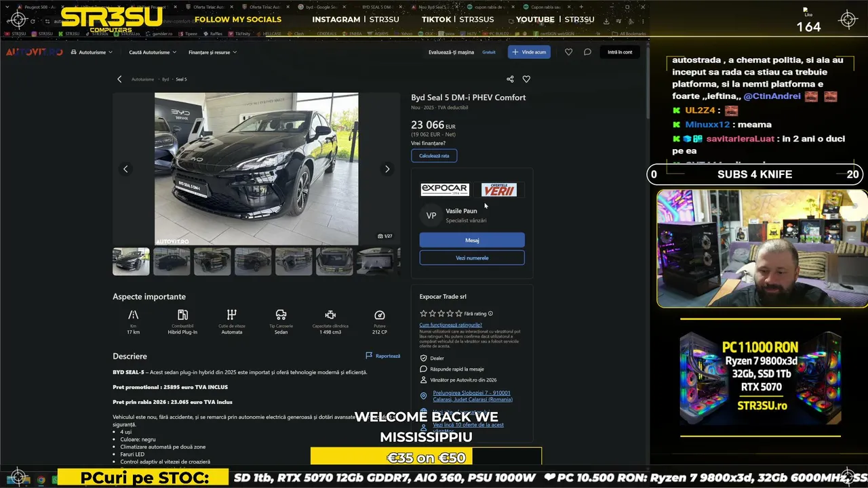This screenshot has height=488, width=868.
Task: Click the info icon beside Fără rating
Action: [490, 314]
